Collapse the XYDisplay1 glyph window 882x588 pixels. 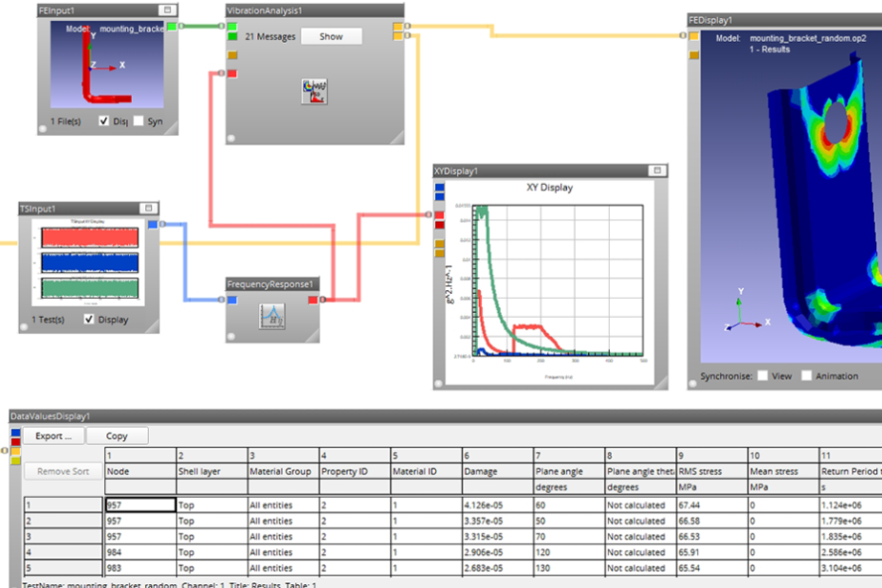(x=657, y=171)
